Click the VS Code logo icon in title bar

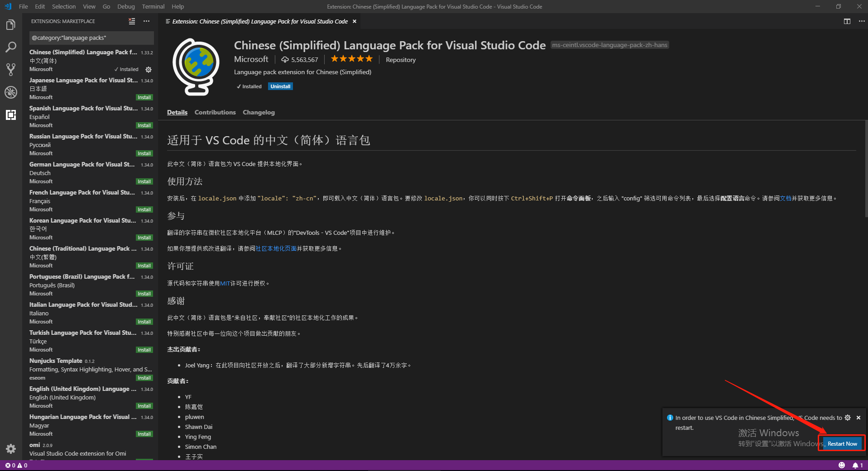pos(8,6)
